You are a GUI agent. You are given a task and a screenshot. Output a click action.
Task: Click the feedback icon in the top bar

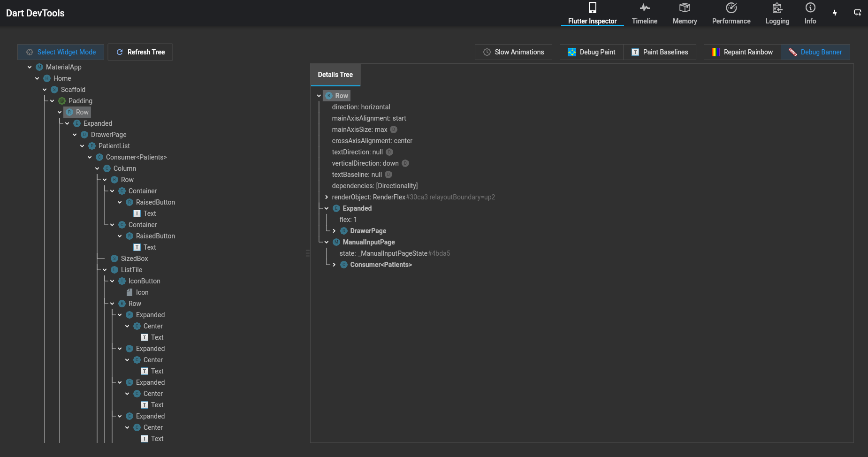858,13
